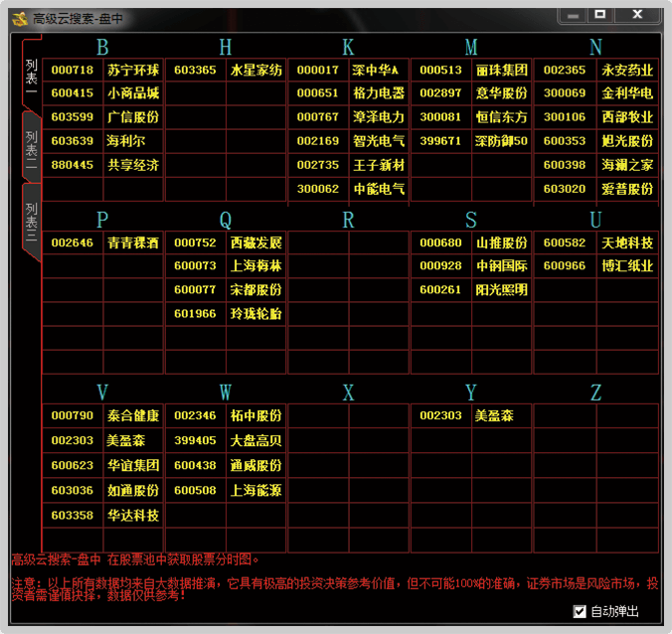Open stock name 上海梅林

pos(255,266)
